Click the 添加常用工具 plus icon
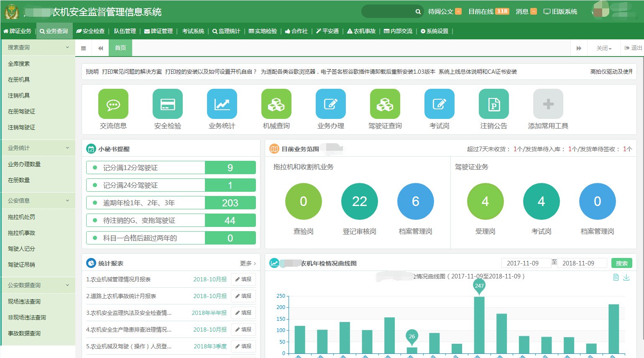This screenshot has width=644, height=358. pyautogui.click(x=548, y=104)
